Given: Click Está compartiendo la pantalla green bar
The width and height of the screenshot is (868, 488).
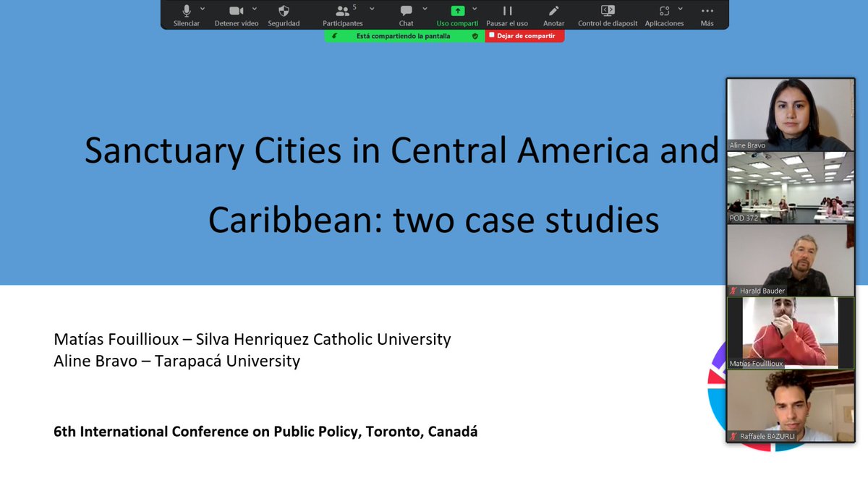Looking at the screenshot, I should pos(404,35).
